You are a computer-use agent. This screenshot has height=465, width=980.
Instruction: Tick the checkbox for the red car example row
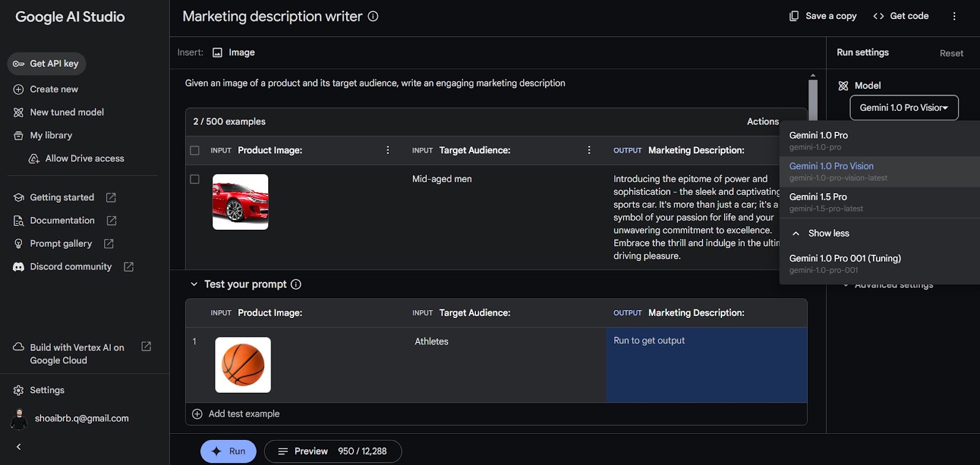pos(195,180)
